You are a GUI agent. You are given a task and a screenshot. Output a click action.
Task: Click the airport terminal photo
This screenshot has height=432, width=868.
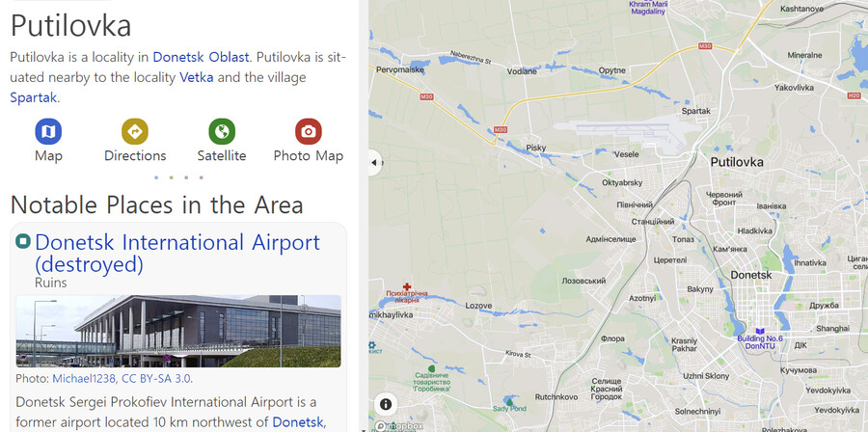pos(178,332)
